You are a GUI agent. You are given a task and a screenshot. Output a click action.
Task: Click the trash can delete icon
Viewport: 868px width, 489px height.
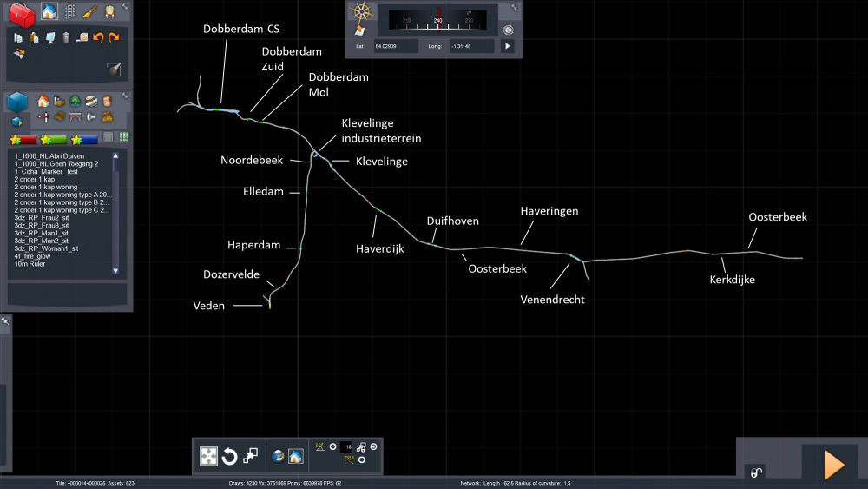point(66,37)
